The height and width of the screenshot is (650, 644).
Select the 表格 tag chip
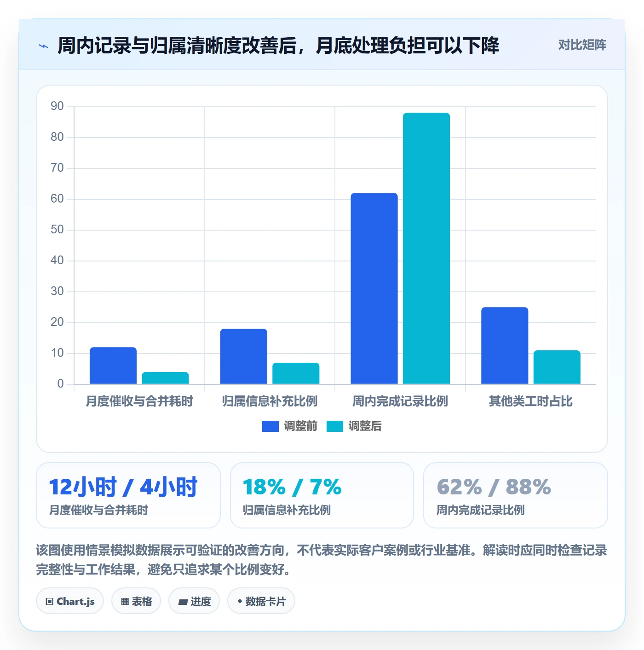point(136,601)
